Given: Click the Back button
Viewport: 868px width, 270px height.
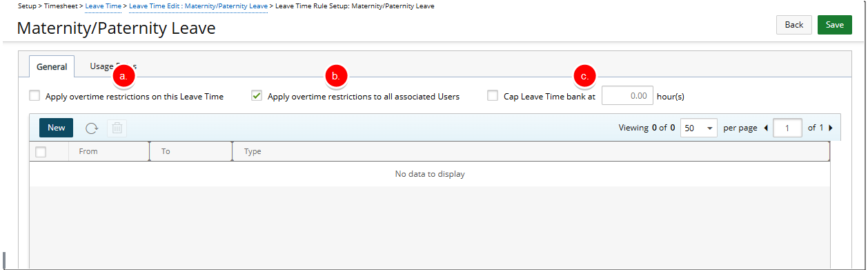Looking at the screenshot, I should [794, 25].
